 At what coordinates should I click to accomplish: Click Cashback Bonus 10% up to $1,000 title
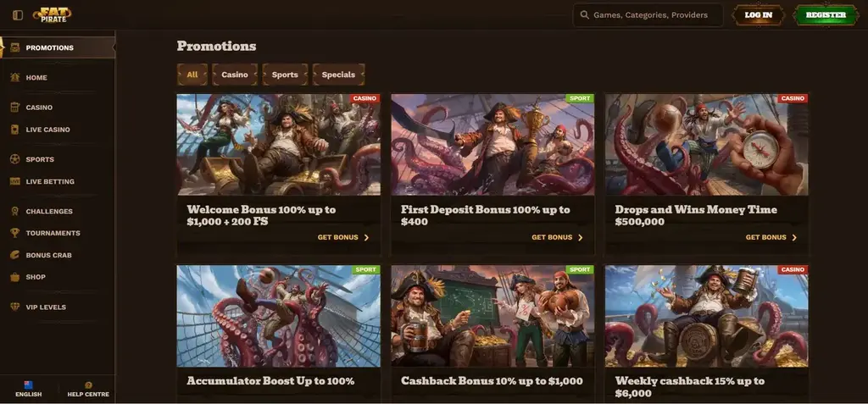(492, 381)
